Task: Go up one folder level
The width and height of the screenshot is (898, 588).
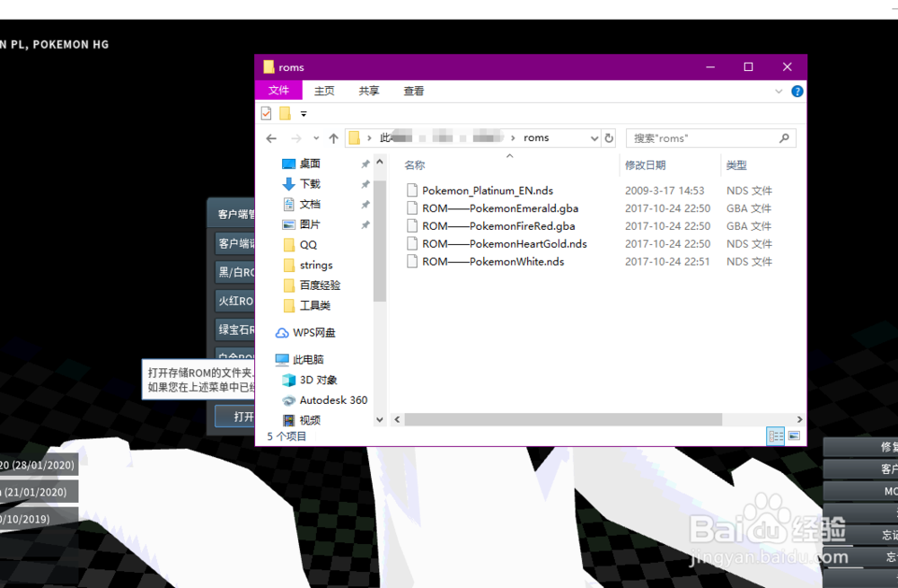Action: click(x=333, y=138)
